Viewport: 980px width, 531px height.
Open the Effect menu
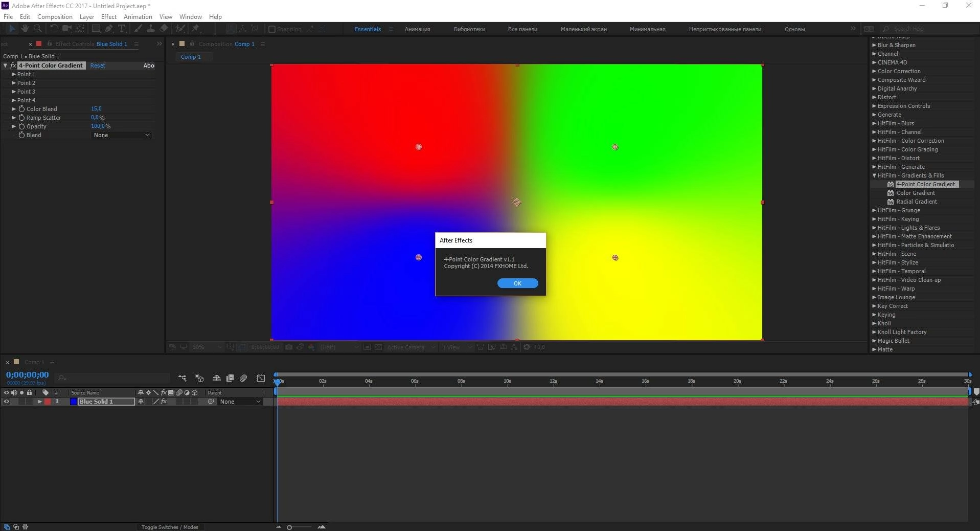point(109,16)
